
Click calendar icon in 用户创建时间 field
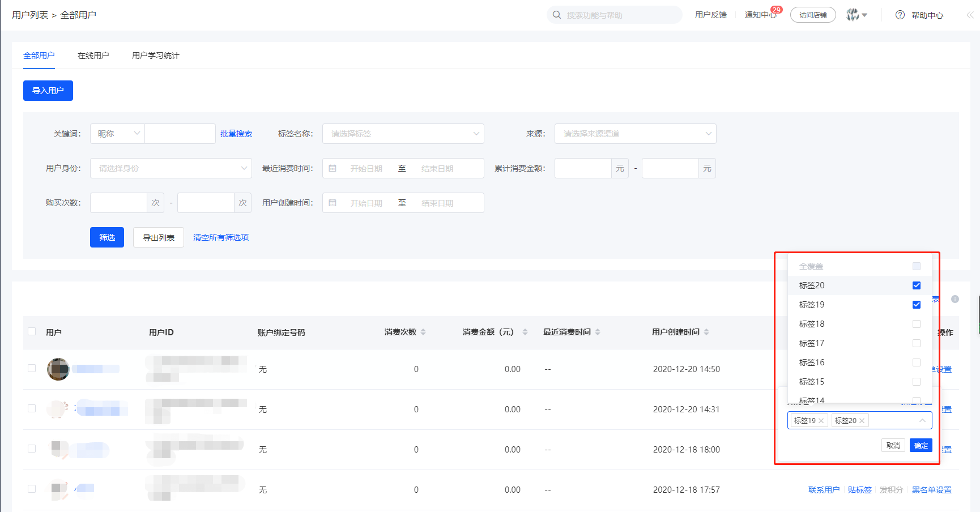point(333,203)
